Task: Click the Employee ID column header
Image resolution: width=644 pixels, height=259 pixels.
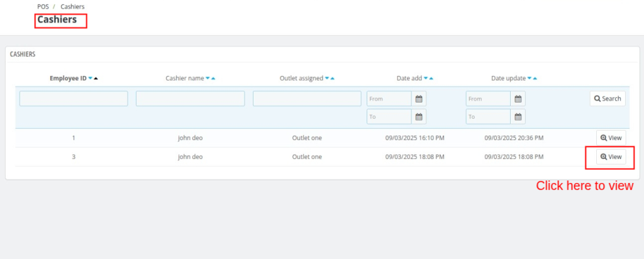Action: 68,79
